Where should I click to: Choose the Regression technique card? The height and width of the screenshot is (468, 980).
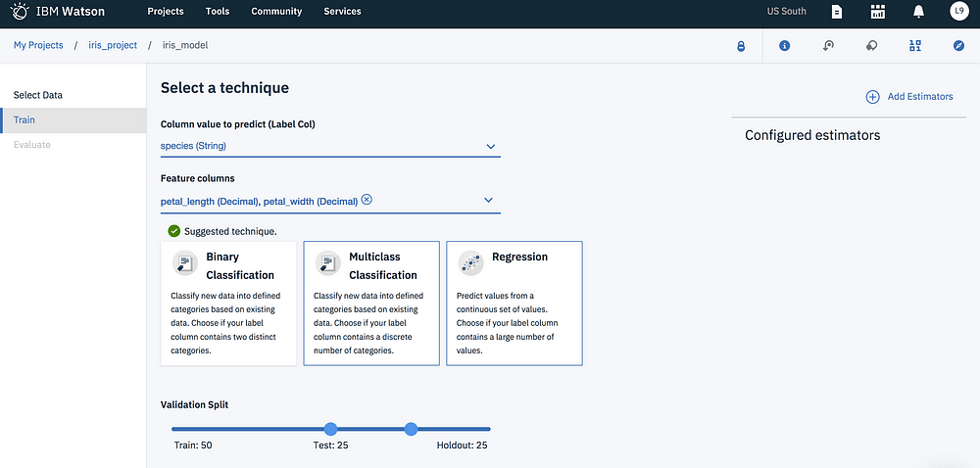click(514, 304)
